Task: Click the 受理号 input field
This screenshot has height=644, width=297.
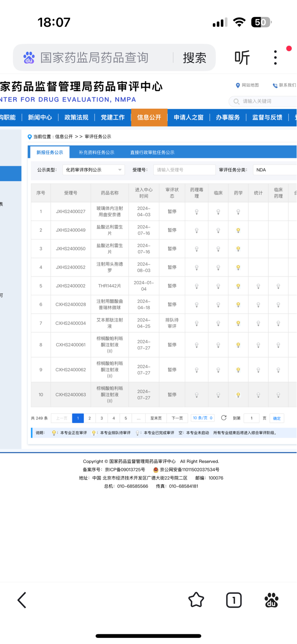Action: 184,170
